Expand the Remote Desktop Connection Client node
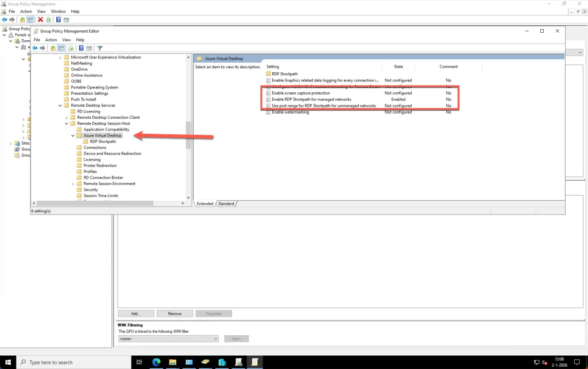 [67, 118]
